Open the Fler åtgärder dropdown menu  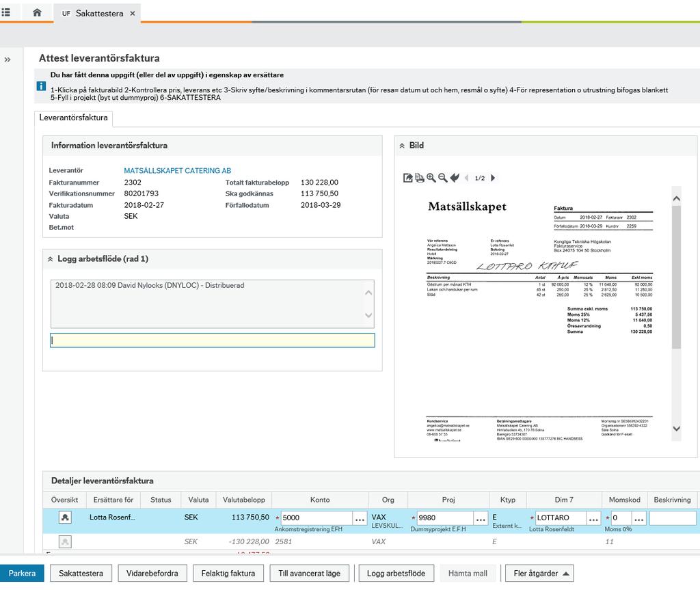pyautogui.click(x=539, y=573)
